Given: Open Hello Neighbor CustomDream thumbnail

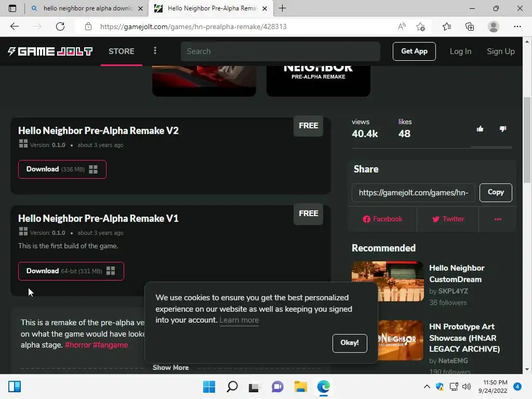Looking at the screenshot, I should pyautogui.click(x=388, y=281).
